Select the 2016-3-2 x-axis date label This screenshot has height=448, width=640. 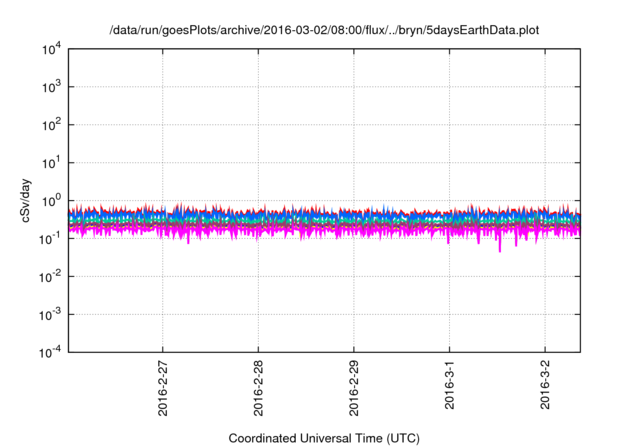[545, 385]
